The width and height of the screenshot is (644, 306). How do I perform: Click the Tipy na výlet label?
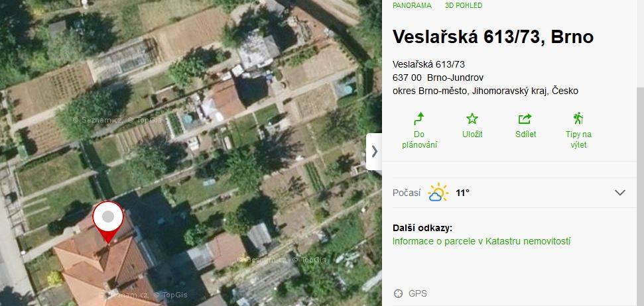click(x=578, y=140)
